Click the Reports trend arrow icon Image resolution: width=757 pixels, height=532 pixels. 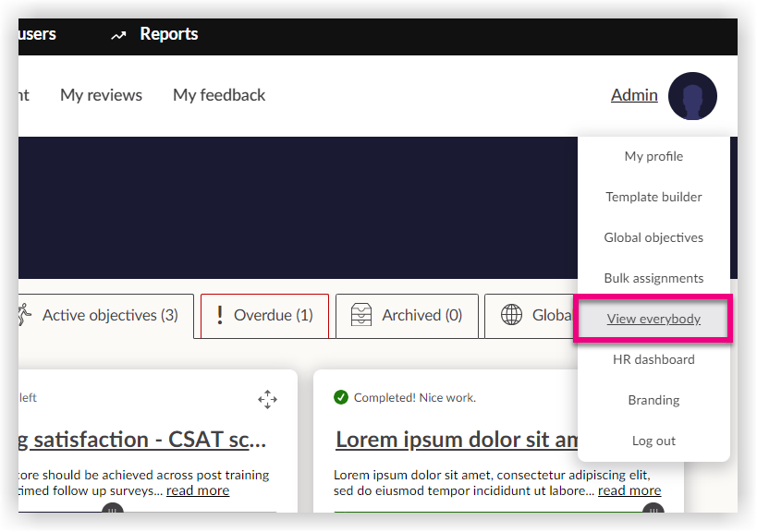pyautogui.click(x=118, y=35)
